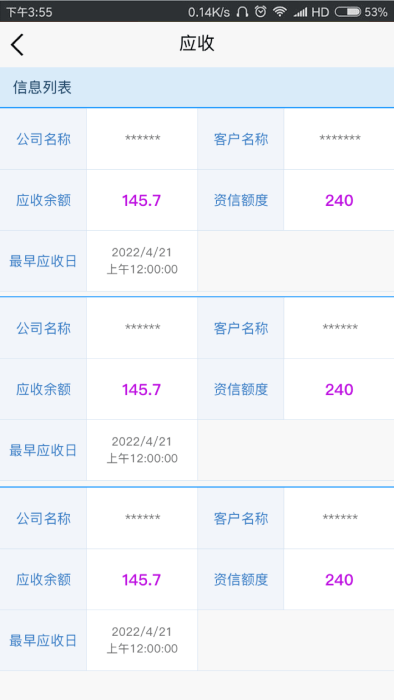Image resolution: width=394 pixels, height=700 pixels.
Task: Tap the back arrow icon
Action: click(17, 45)
